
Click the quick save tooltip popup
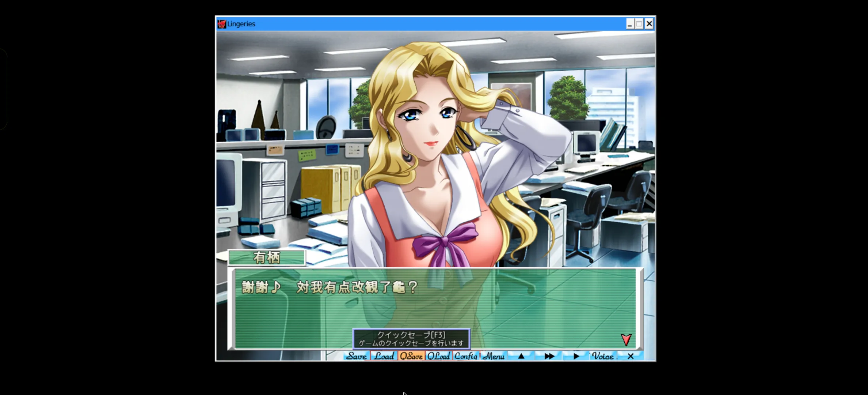point(411,339)
